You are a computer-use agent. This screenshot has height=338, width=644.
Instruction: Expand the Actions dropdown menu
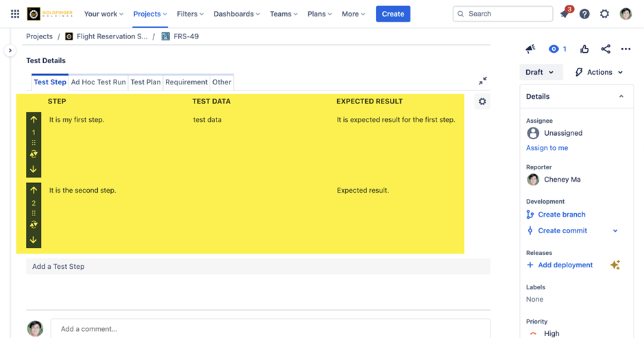599,72
